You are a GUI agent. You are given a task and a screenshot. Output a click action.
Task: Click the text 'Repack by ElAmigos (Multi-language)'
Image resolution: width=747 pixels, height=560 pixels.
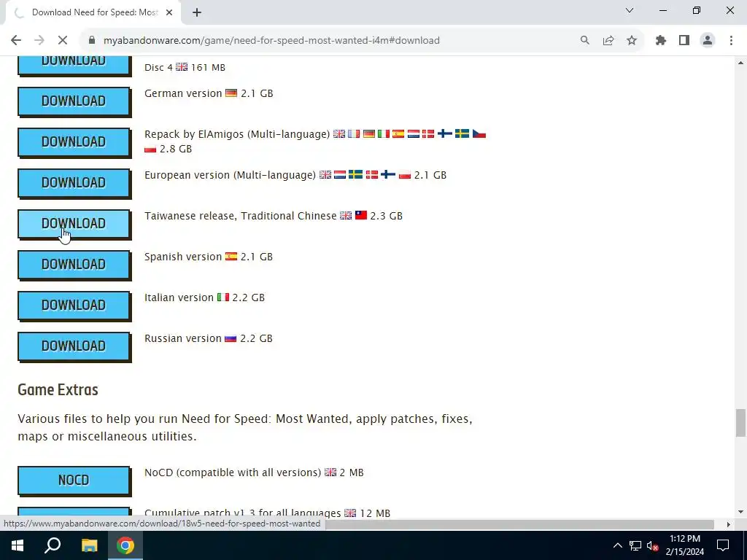click(x=237, y=134)
